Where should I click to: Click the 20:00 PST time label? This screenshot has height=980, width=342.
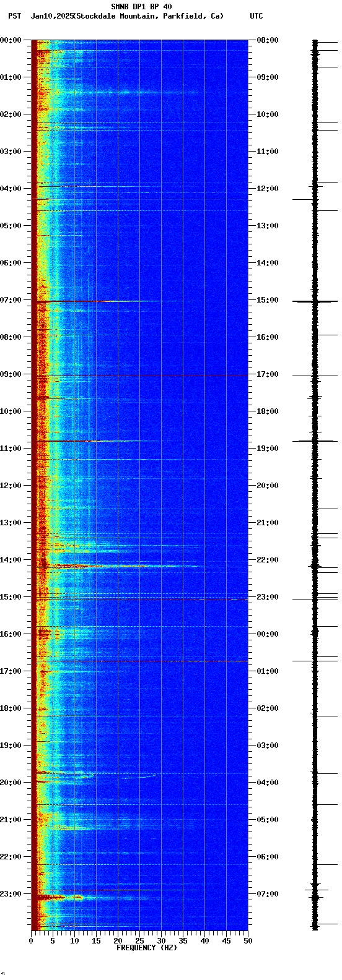[x=11, y=783]
